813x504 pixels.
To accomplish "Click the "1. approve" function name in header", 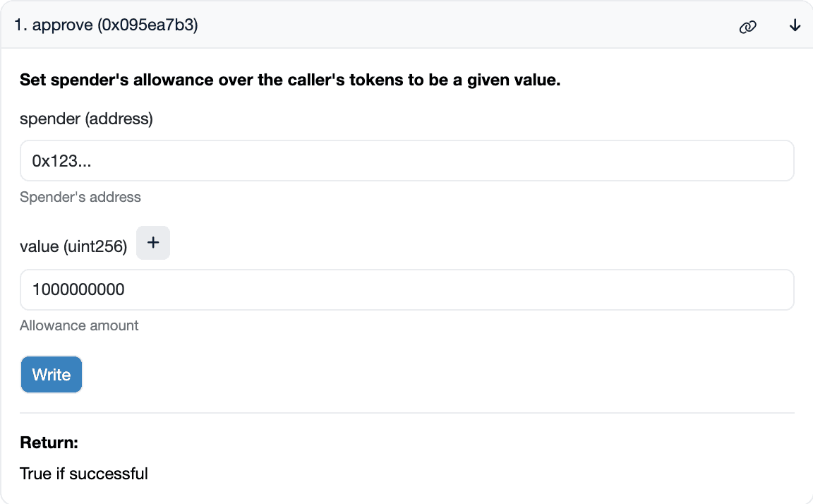I will coord(54,26).
